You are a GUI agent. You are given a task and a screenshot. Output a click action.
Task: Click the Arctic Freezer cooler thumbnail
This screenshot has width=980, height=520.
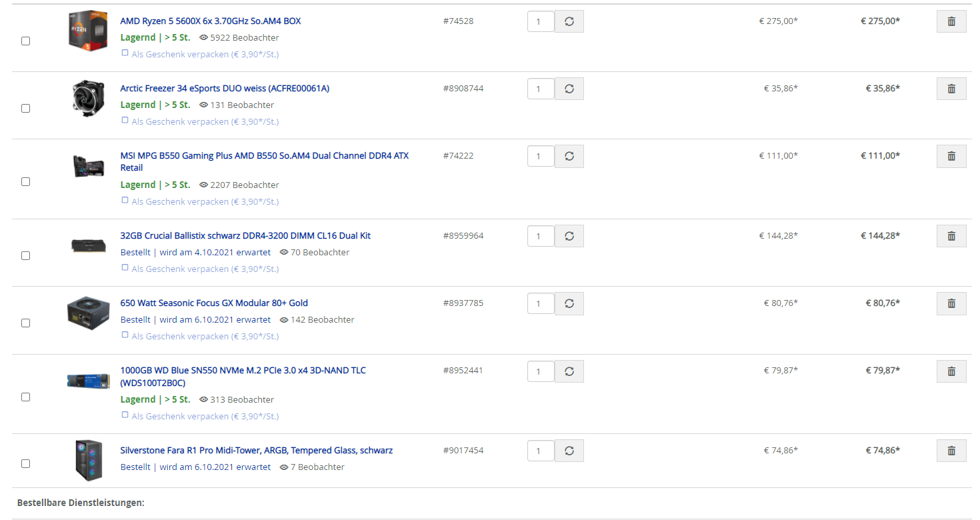click(x=89, y=99)
